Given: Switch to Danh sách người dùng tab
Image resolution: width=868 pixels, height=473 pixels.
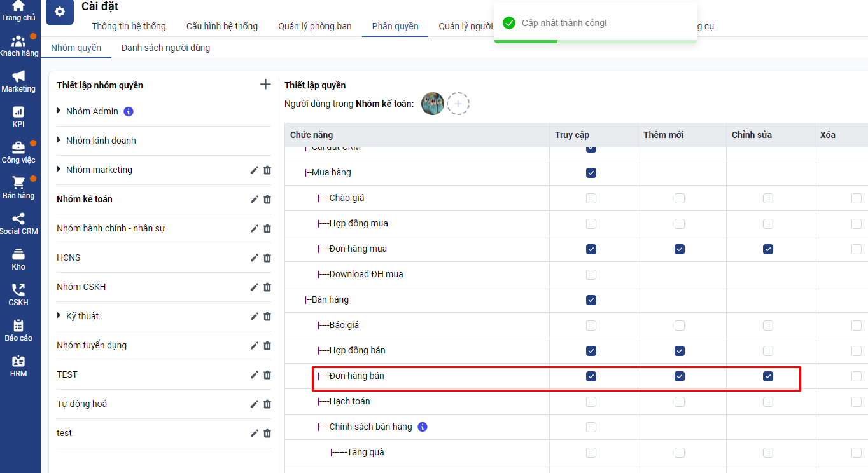Looking at the screenshot, I should click(165, 48).
